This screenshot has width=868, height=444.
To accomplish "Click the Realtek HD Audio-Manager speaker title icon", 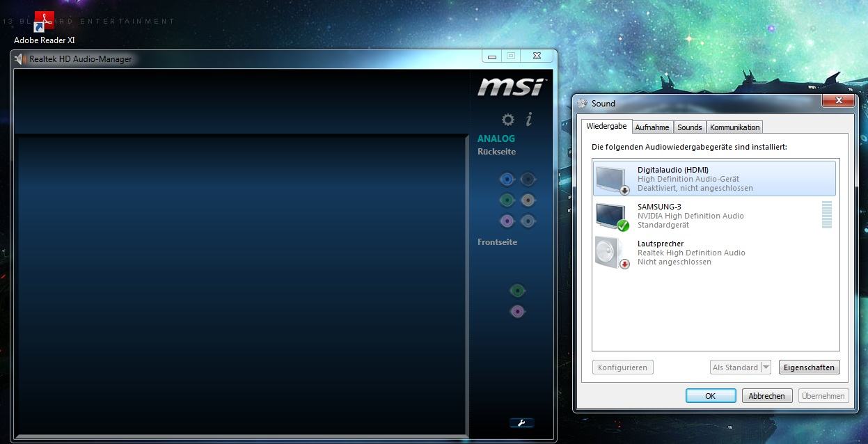I will (19, 59).
